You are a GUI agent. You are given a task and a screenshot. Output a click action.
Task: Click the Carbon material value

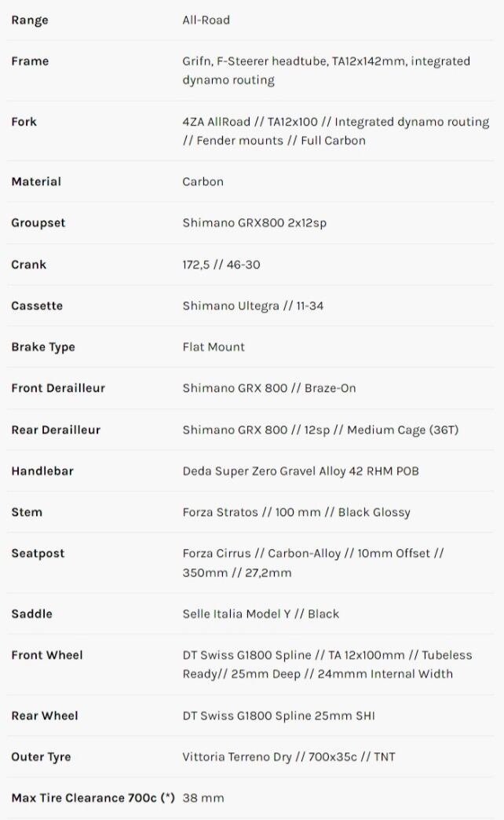point(203,181)
